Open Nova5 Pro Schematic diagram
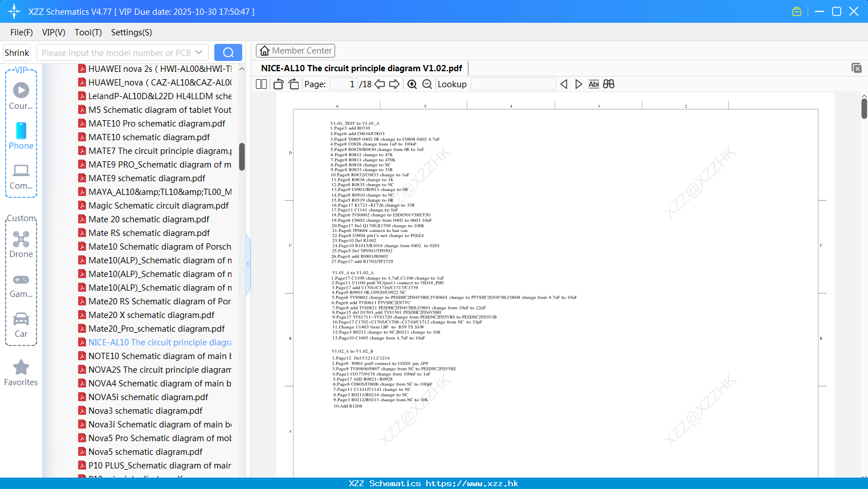Image resolution: width=868 pixels, height=489 pixels. point(160,438)
